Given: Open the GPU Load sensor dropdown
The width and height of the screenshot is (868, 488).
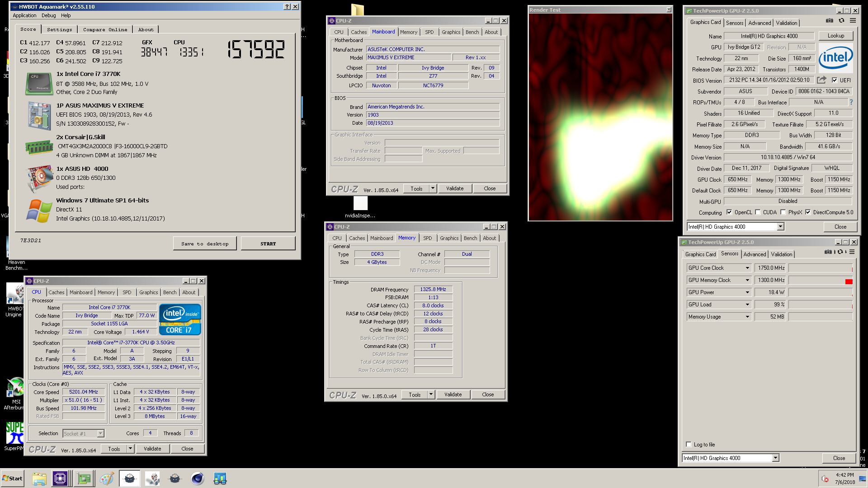Looking at the screenshot, I should tap(747, 305).
